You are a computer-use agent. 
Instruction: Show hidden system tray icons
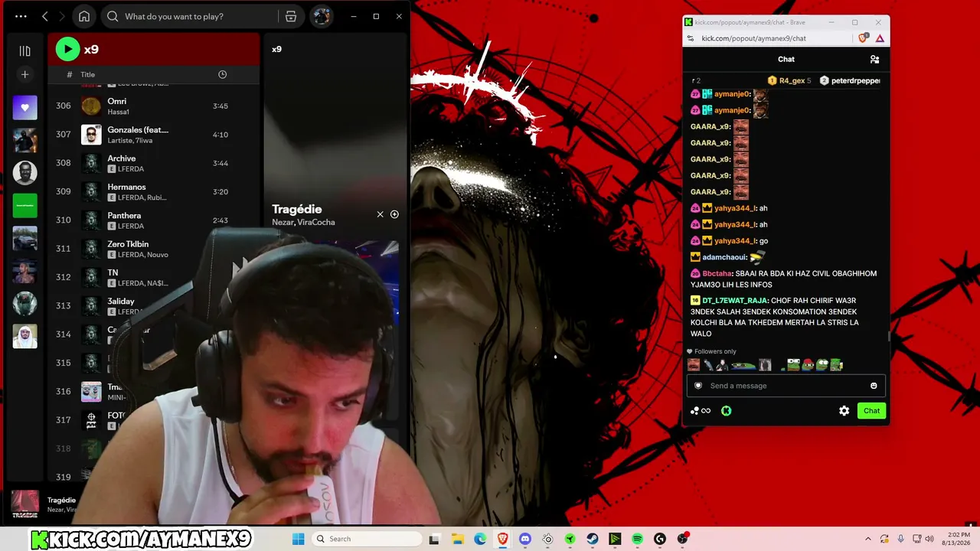click(x=867, y=539)
